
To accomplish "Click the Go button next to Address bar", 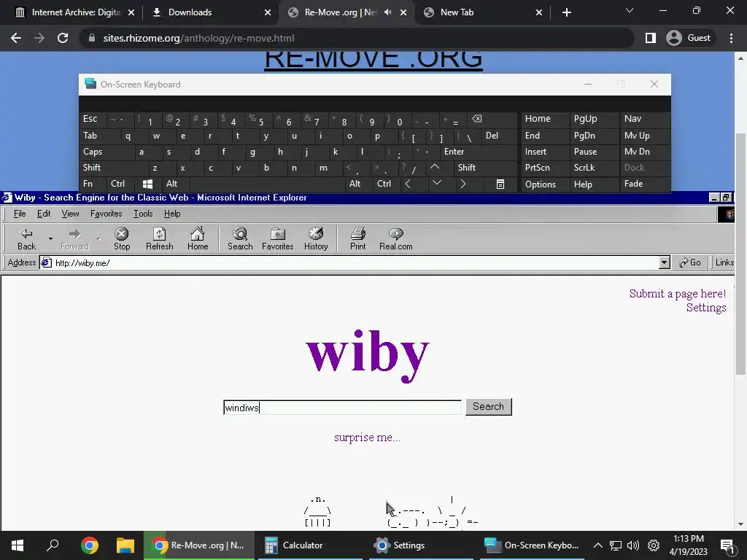I will [690, 262].
